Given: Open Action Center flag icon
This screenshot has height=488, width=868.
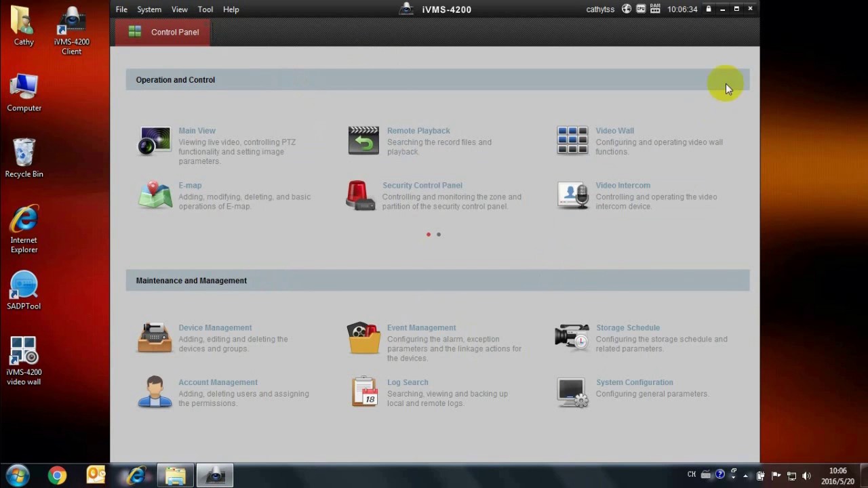Looking at the screenshot, I should point(776,476).
